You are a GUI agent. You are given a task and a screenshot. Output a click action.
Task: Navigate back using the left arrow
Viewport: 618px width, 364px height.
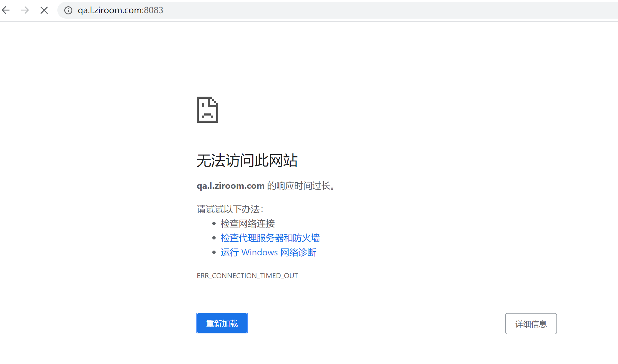tap(6, 10)
